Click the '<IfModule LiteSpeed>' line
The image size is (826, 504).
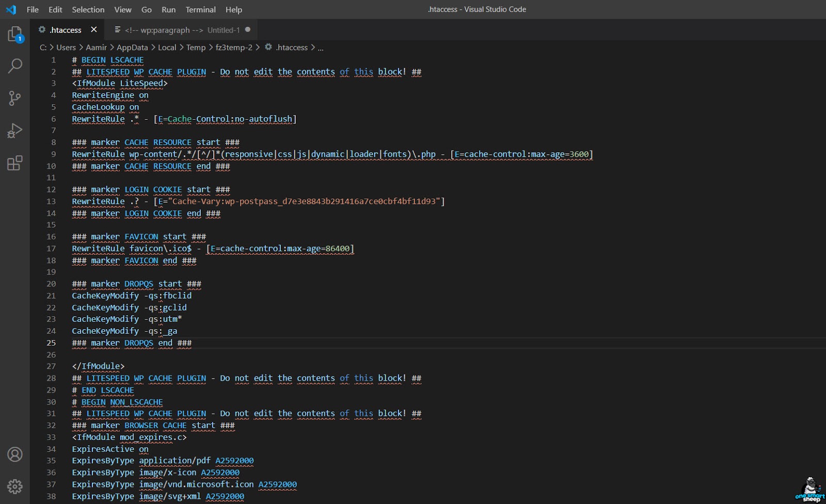pyautogui.click(x=120, y=83)
